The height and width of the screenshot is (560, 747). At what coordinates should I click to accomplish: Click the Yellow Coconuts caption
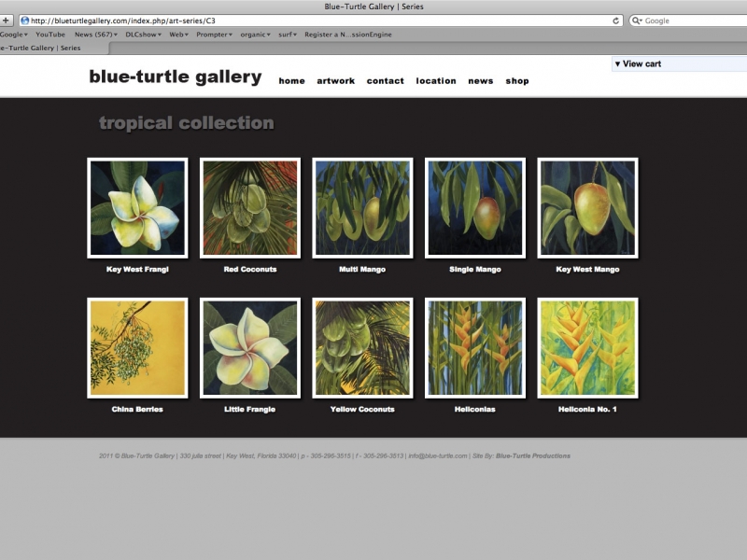click(362, 410)
